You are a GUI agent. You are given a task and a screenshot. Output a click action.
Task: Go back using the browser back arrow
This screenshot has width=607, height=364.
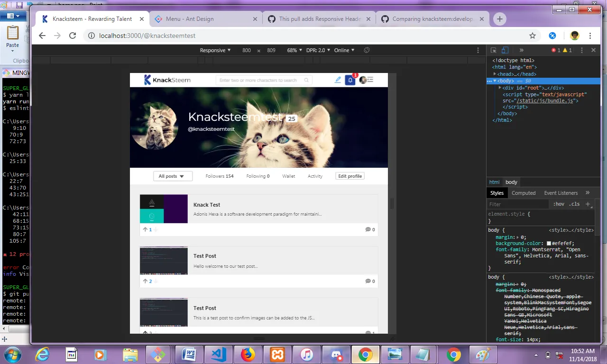pos(42,36)
